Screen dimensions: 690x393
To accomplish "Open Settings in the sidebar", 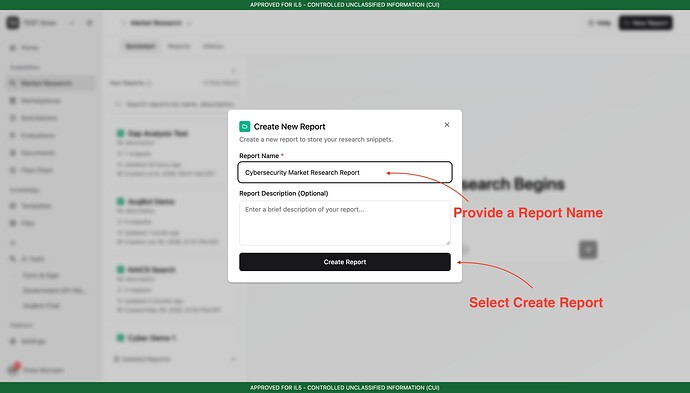I will (28, 341).
